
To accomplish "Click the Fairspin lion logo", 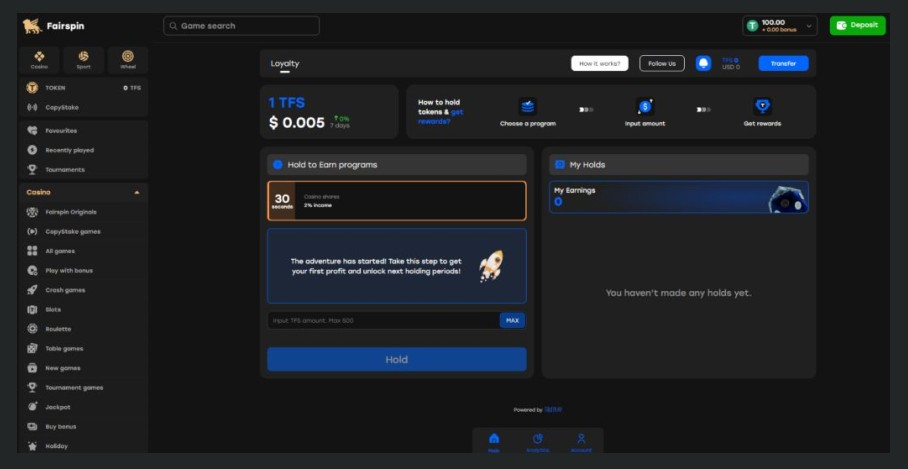I will (32, 26).
